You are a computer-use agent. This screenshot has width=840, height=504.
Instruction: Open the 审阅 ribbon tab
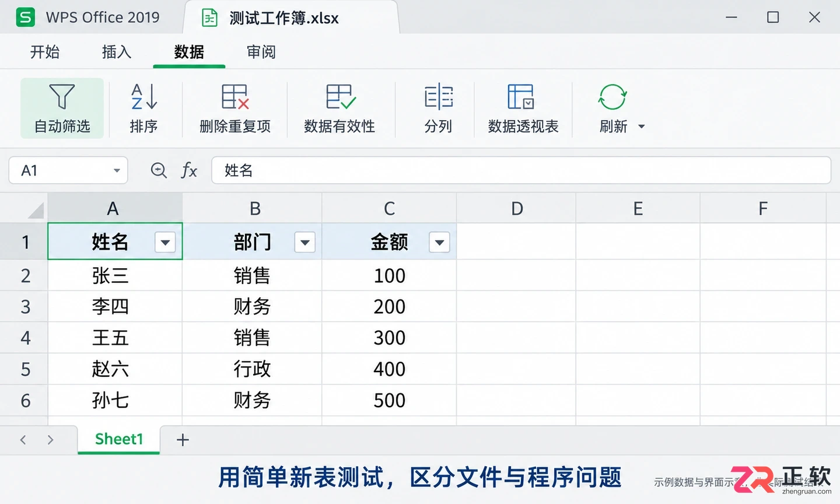click(261, 52)
